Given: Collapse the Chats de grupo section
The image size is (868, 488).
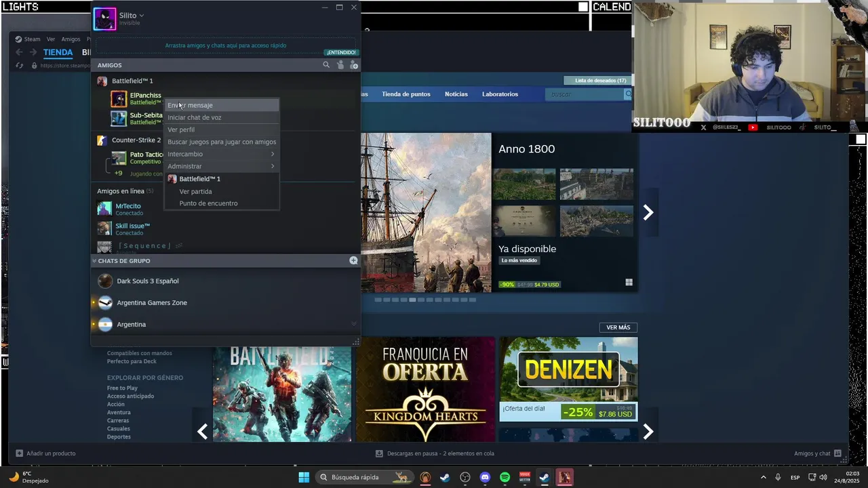Looking at the screenshot, I should pyautogui.click(x=94, y=261).
